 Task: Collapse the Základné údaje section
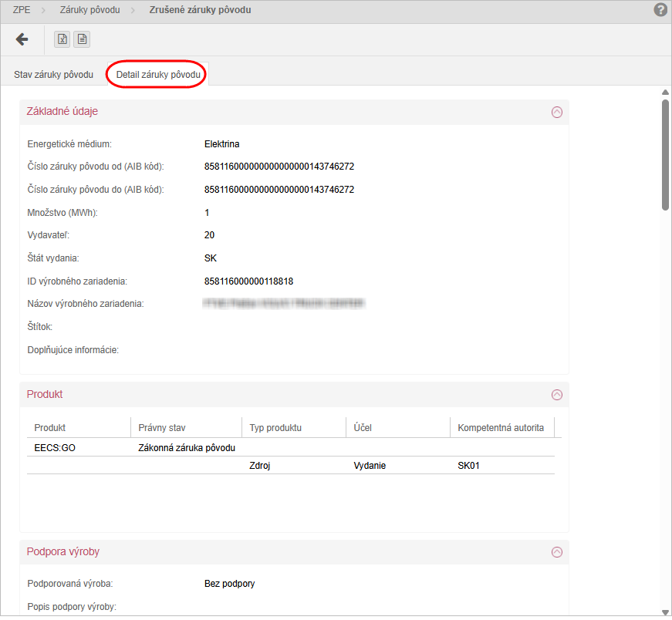(557, 112)
